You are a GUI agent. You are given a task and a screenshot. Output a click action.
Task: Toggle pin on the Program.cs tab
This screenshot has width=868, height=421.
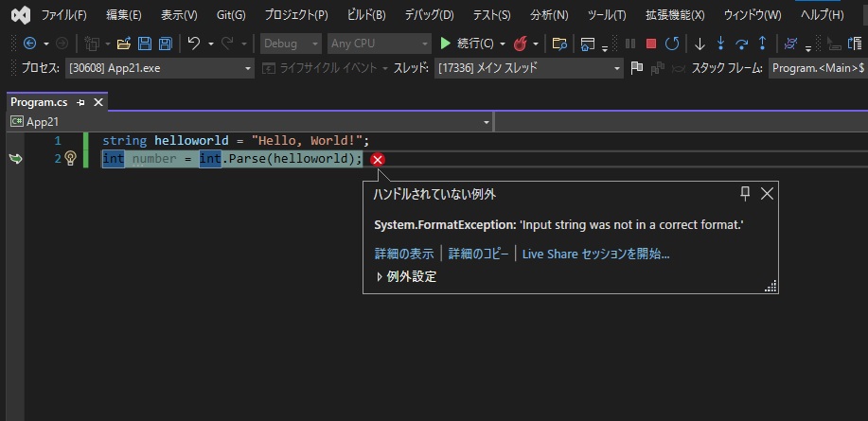tap(80, 102)
